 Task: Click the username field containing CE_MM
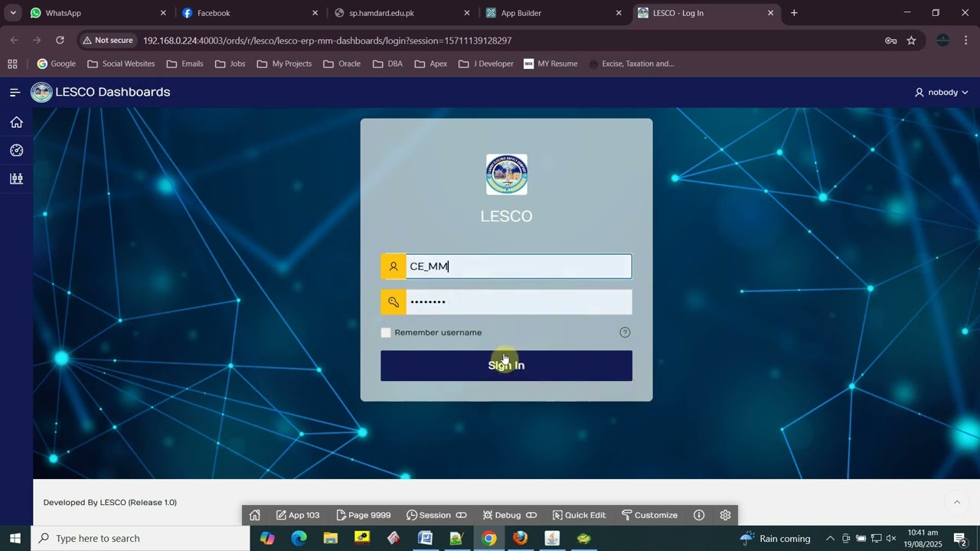pyautogui.click(x=518, y=266)
